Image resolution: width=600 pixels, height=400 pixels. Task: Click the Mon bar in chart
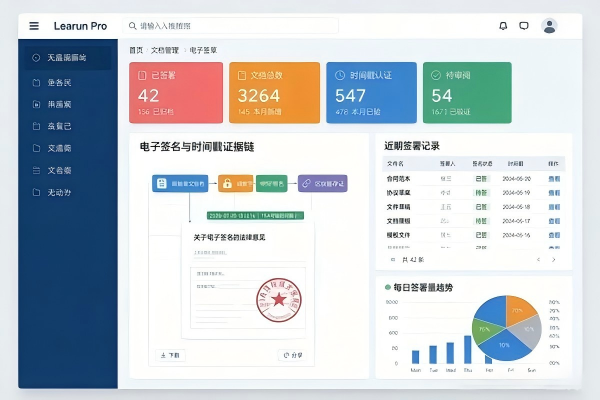click(x=416, y=357)
